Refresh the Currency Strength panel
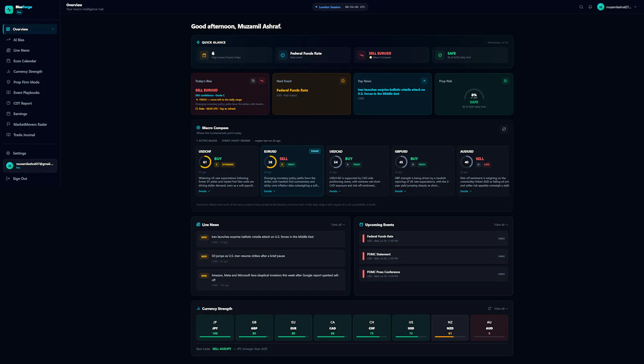The height and width of the screenshot is (364, 644). coord(489,308)
